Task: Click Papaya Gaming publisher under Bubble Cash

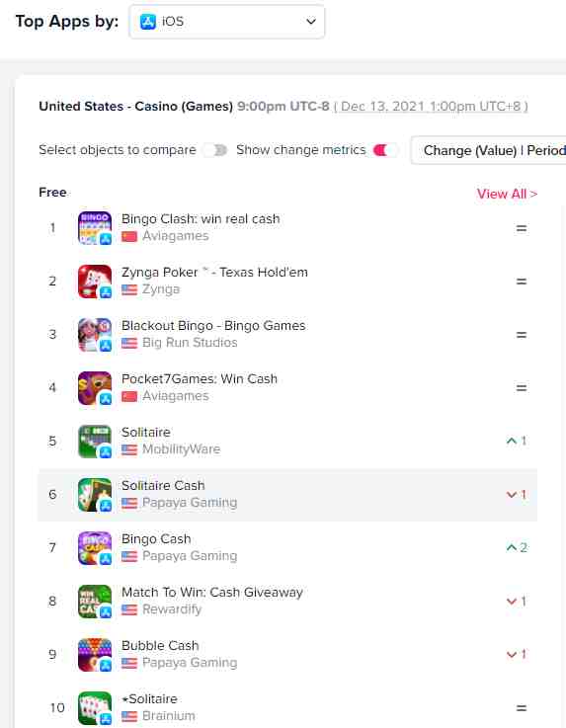Action: [x=190, y=663]
